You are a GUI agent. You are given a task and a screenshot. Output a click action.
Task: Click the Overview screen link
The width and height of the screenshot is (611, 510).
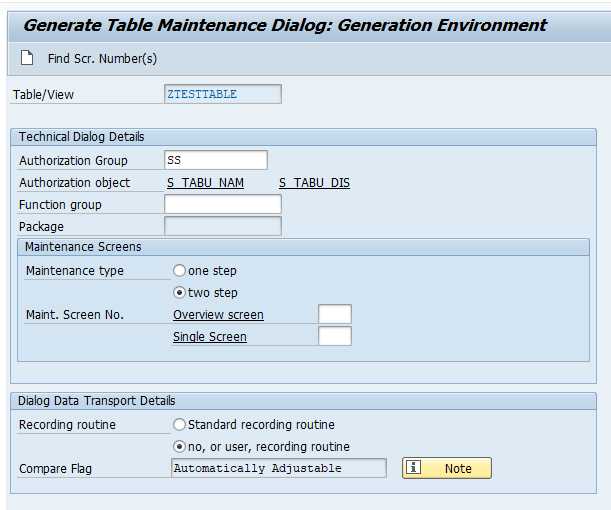click(218, 314)
